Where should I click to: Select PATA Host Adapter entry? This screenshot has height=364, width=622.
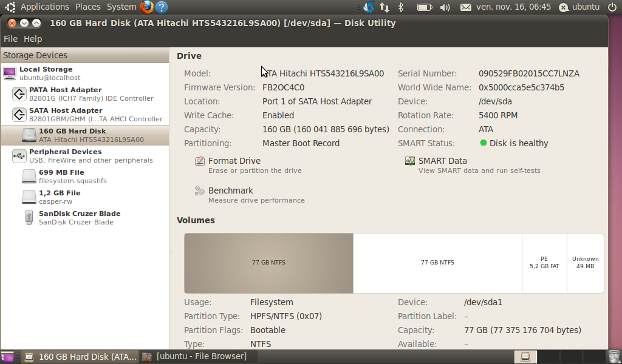coord(84,94)
